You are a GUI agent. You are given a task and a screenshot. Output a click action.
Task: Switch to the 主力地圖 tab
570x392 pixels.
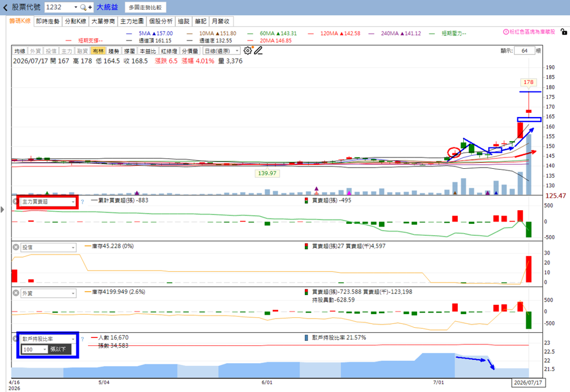(132, 21)
